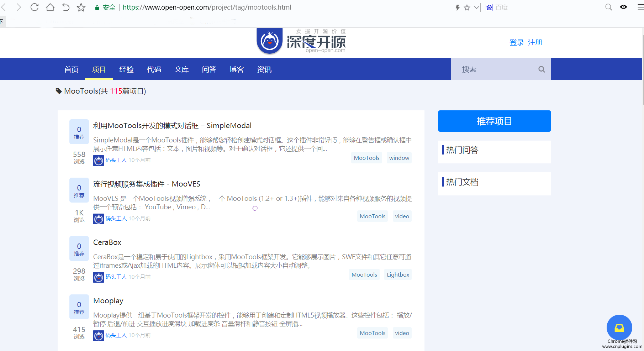Click the 热门文档 panel heading
Viewport: 644px width, 351px height.
coord(462,182)
